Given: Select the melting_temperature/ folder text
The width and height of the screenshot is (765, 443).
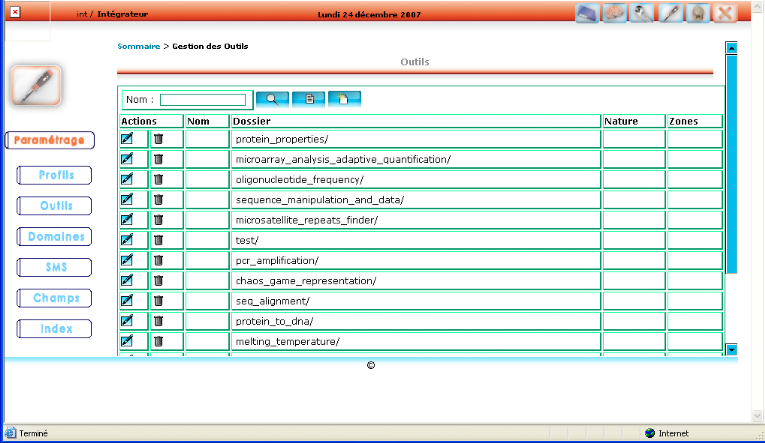Looking at the screenshot, I should coord(287,342).
